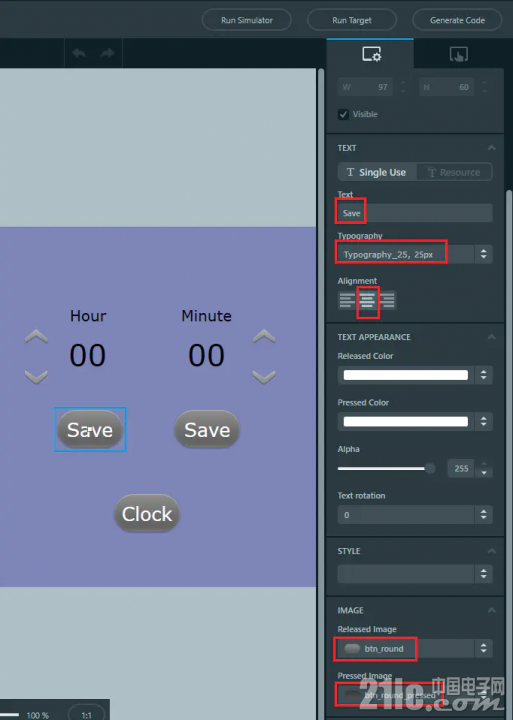Click the redo arrow icon
Viewport: 513px width, 720px height.
pyautogui.click(x=107, y=53)
